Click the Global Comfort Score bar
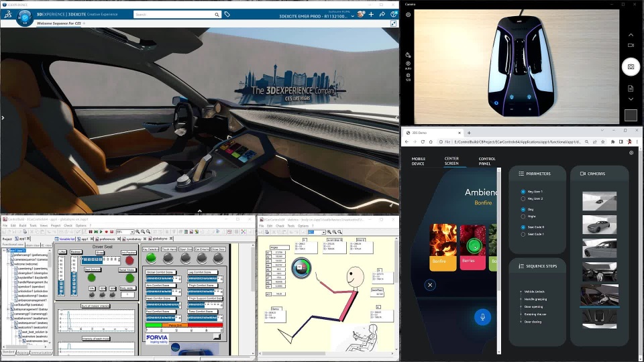This screenshot has height=362, width=644. click(x=164, y=279)
